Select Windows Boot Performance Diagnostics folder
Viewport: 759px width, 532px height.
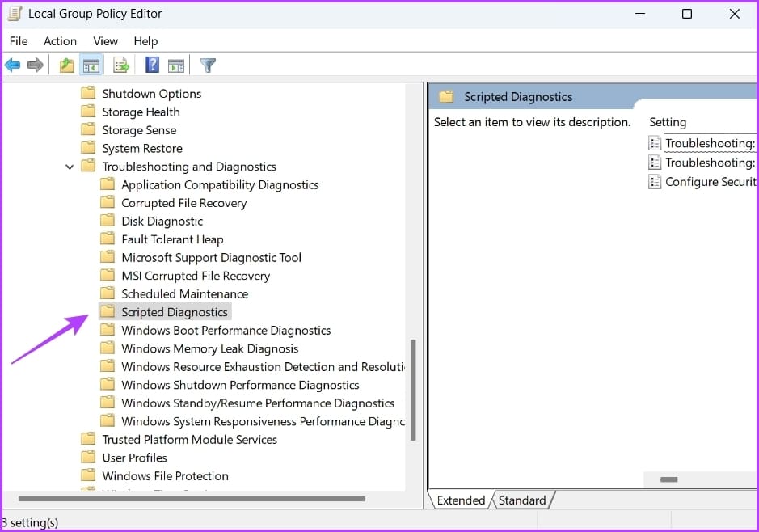click(226, 331)
